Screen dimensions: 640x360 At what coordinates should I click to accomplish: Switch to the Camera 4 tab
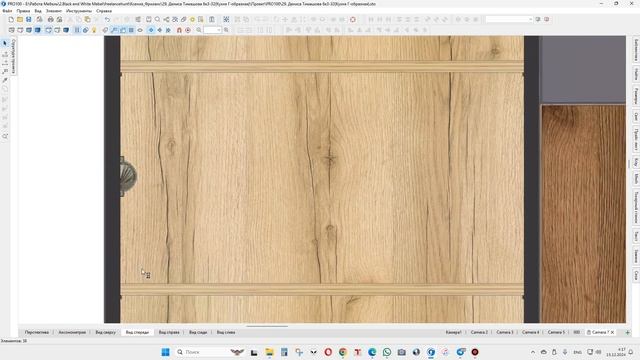[x=531, y=333]
